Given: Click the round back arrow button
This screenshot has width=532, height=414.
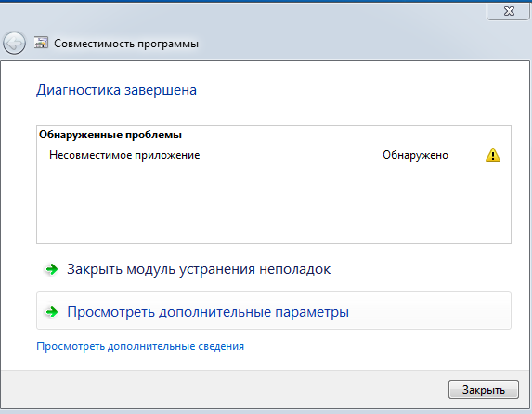Looking at the screenshot, I should pos(14,43).
